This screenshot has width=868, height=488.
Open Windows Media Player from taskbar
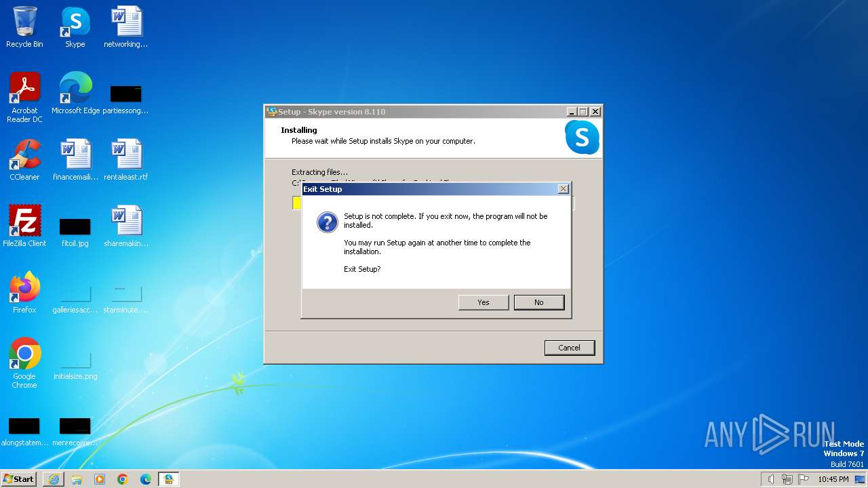[x=100, y=479]
